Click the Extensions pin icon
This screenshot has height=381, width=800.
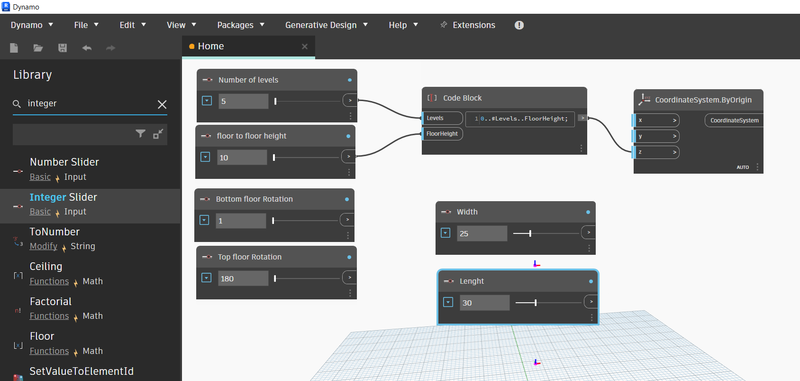[x=443, y=24]
